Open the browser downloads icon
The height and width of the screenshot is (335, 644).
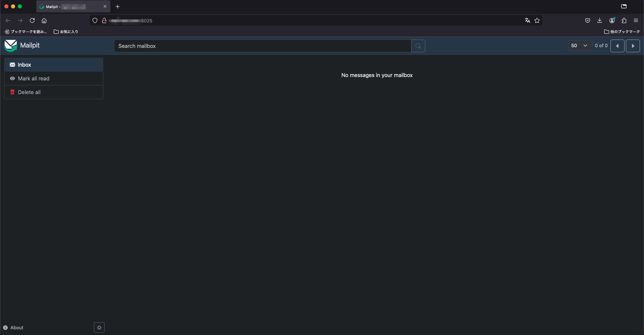click(599, 20)
